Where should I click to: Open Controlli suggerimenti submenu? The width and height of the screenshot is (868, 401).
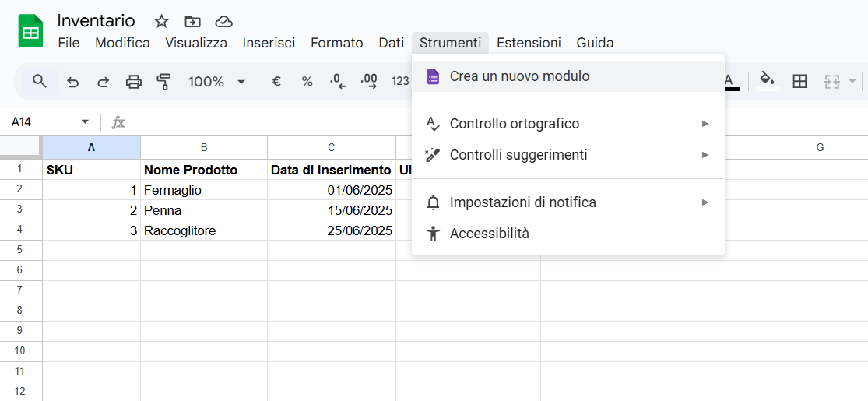point(568,155)
